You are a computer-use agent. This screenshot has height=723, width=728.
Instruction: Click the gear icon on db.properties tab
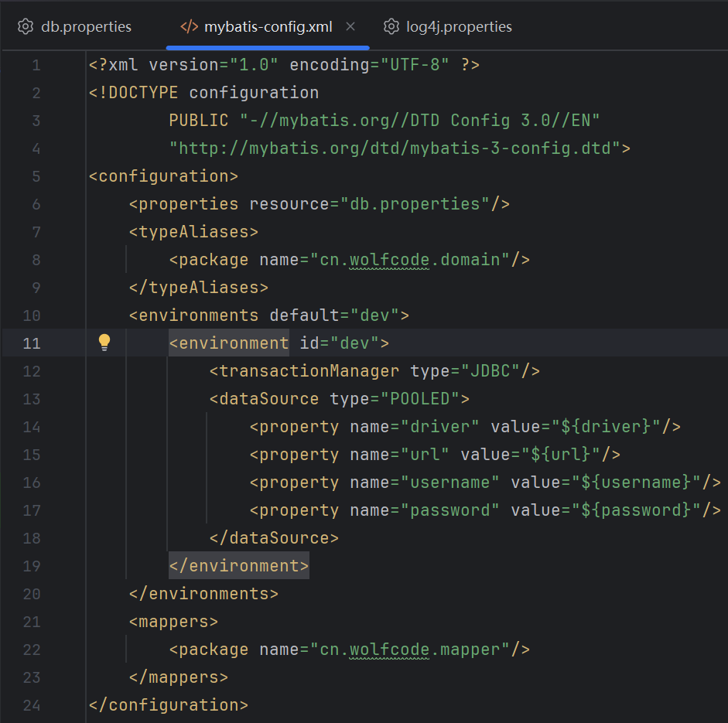pos(26,27)
